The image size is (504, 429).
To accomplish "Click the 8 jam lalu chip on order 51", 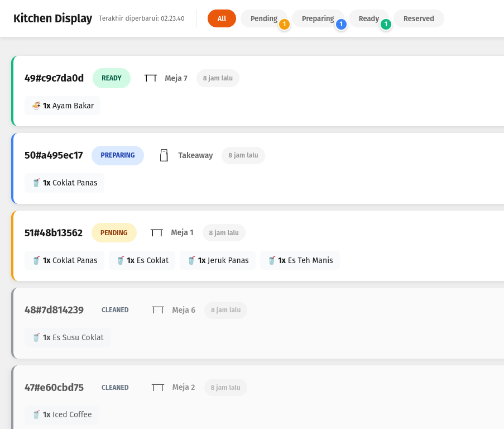I will 224,232.
